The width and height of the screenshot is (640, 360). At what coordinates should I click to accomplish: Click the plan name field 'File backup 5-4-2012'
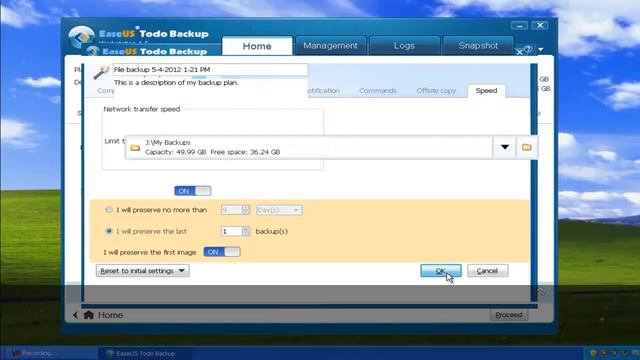click(210, 69)
